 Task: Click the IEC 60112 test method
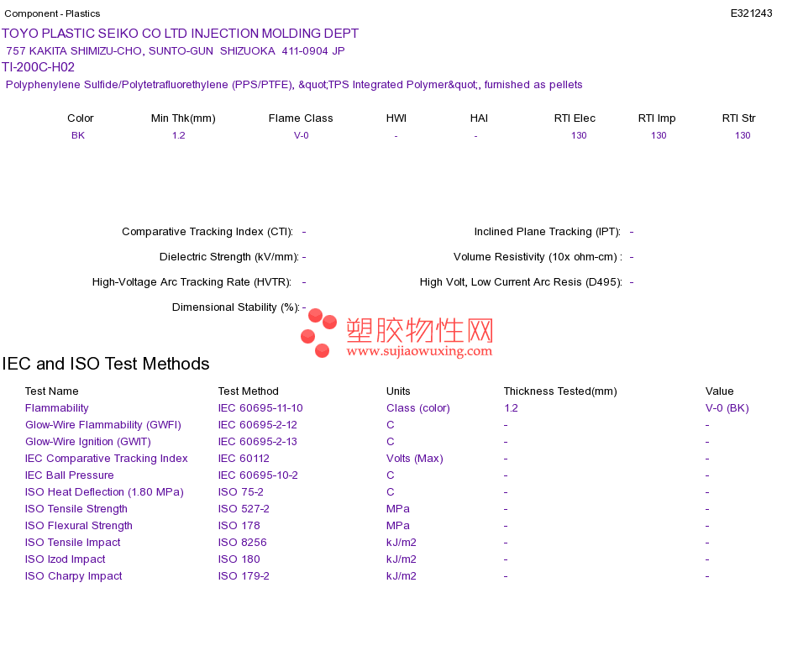coord(244,458)
